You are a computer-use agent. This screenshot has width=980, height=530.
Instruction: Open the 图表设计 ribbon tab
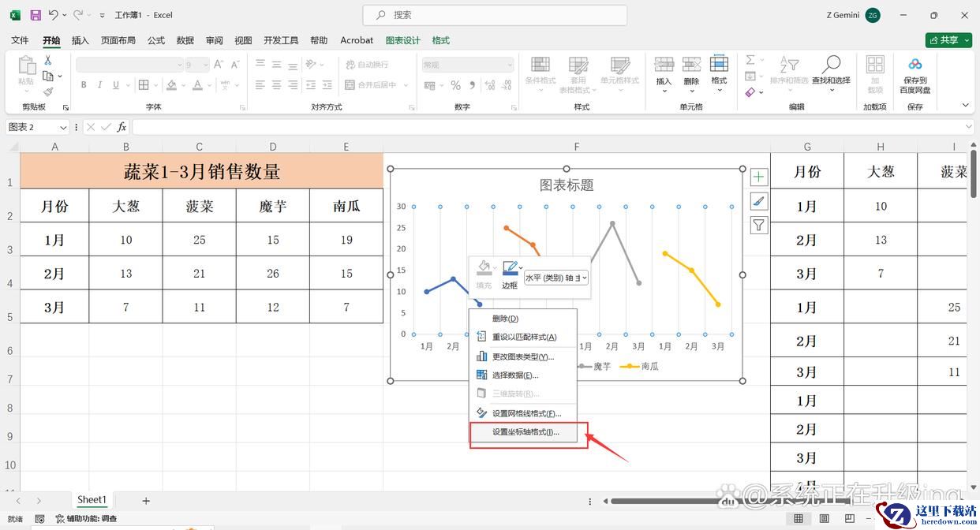[x=402, y=40]
